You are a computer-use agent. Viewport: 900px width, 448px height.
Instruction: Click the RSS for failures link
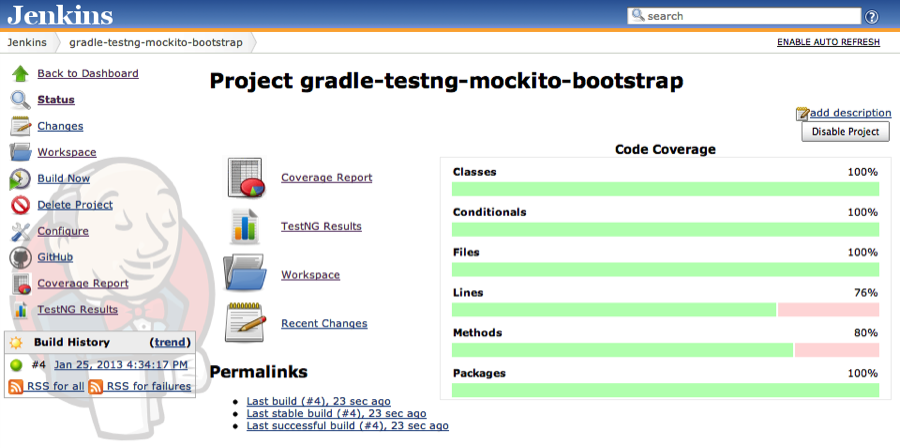149,387
